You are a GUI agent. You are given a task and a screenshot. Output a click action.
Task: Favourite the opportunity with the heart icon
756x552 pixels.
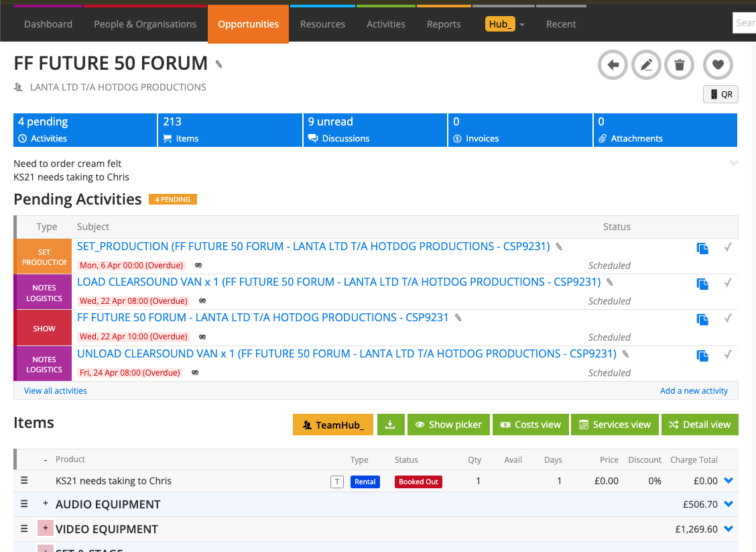pos(718,64)
